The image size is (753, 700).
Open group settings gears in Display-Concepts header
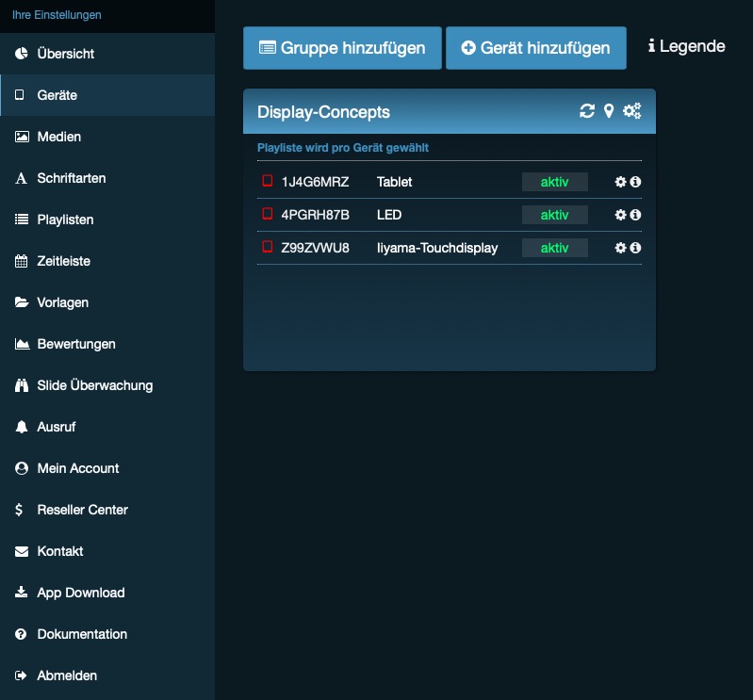click(x=632, y=111)
